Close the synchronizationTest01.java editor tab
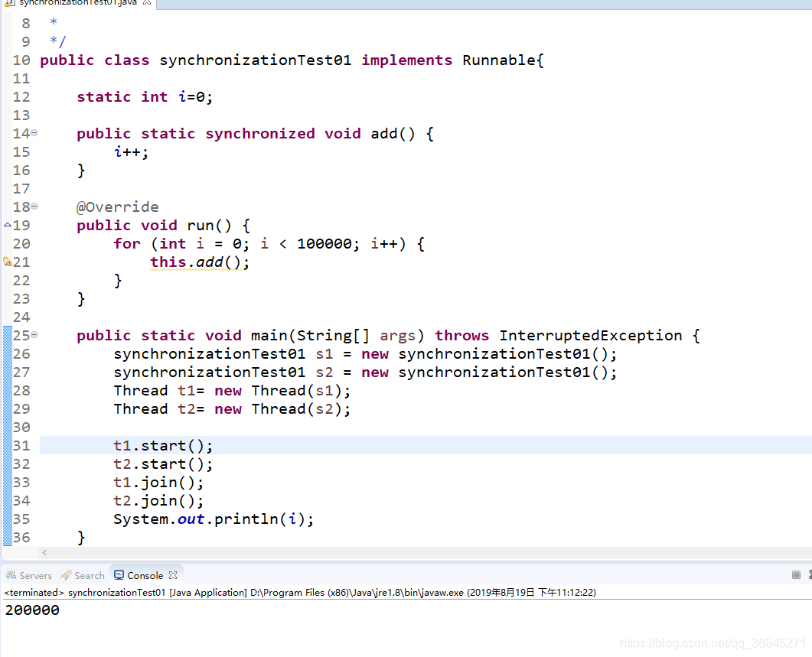The width and height of the screenshot is (812, 657). (x=147, y=2)
